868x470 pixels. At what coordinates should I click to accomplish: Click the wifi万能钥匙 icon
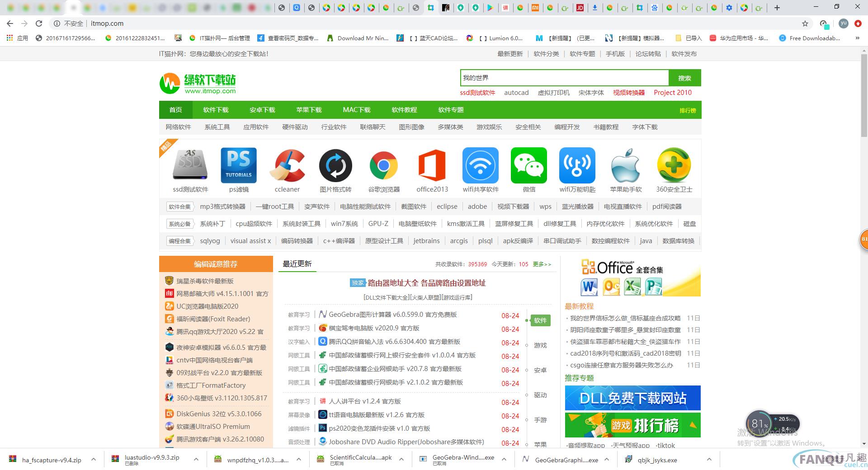577,165
